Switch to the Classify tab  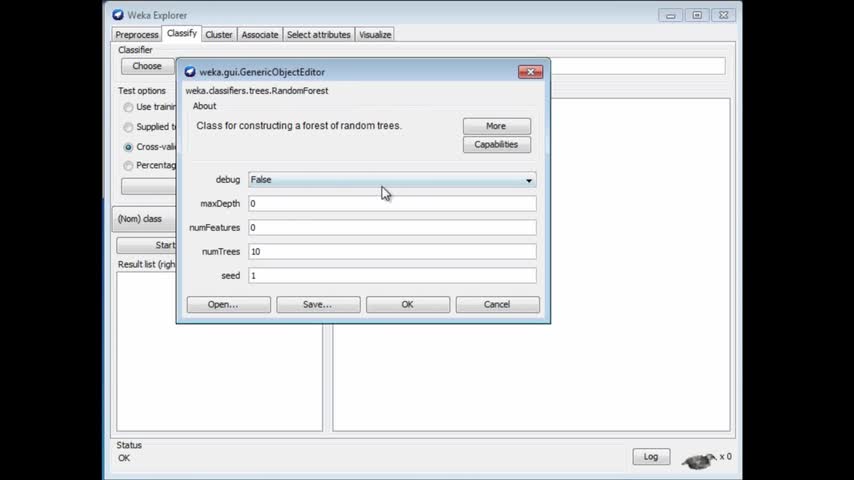click(x=181, y=33)
